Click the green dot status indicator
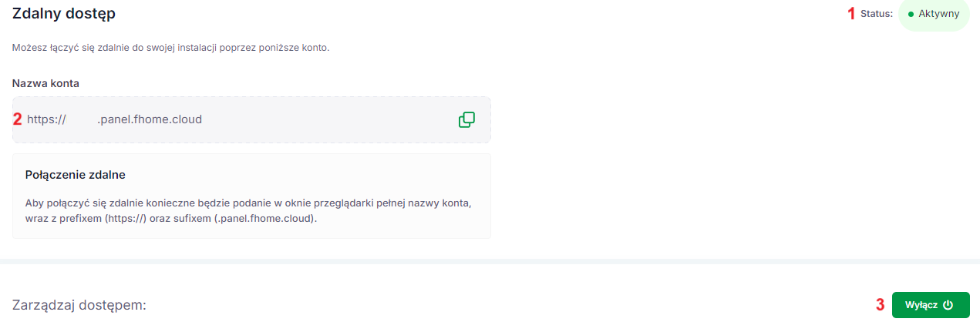The image size is (980, 332). pyautogui.click(x=911, y=14)
